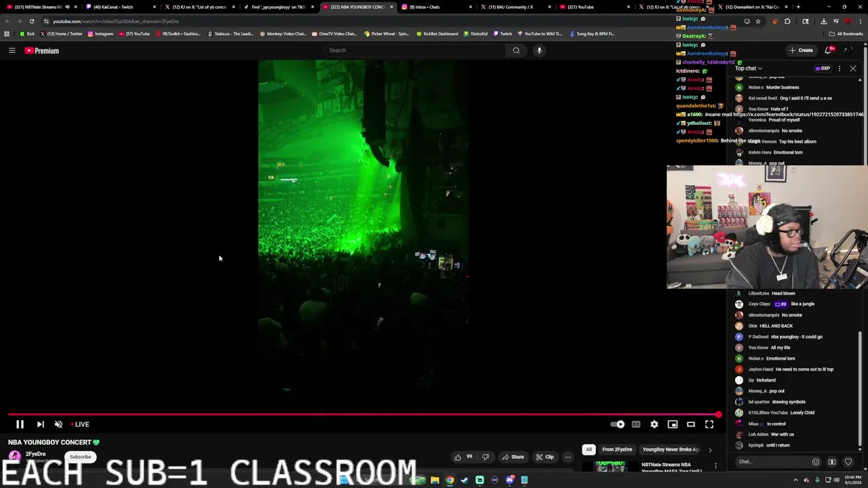
Task: Show more filter chips with arrow
Action: pos(710,449)
